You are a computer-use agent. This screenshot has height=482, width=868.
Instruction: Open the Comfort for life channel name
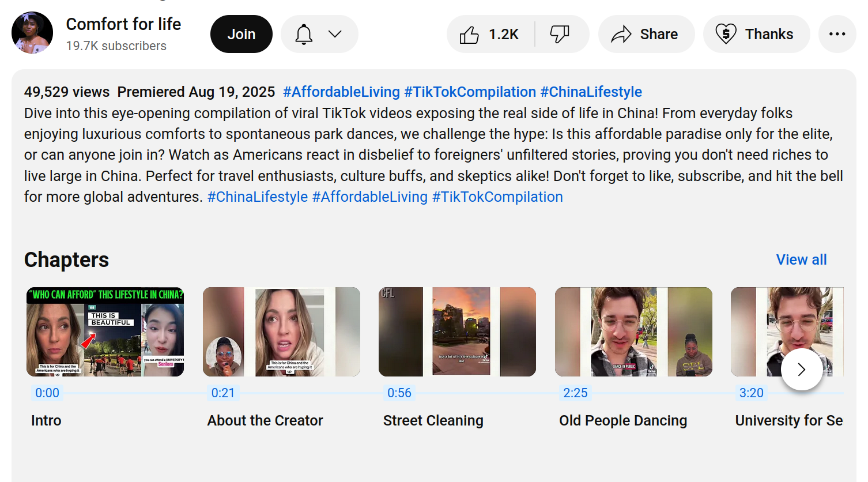(x=123, y=24)
